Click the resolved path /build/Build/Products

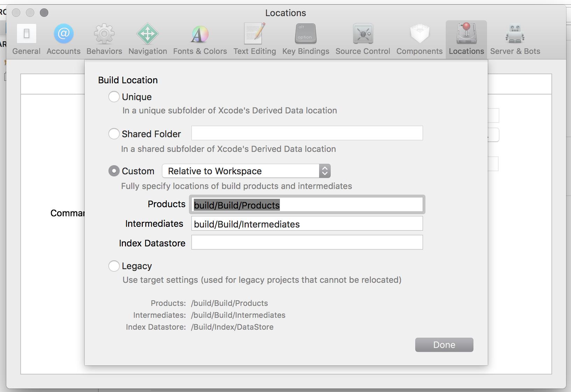[x=230, y=303]
